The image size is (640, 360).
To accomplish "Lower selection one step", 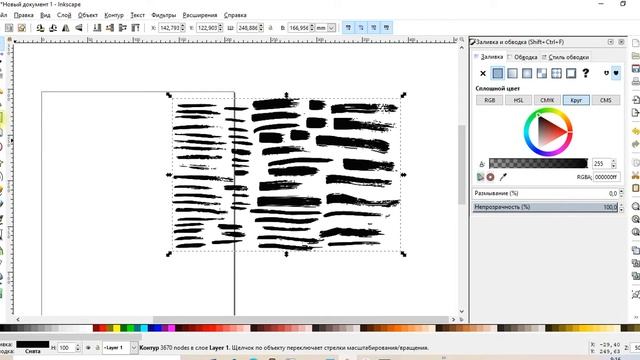I will click(110, 28).
